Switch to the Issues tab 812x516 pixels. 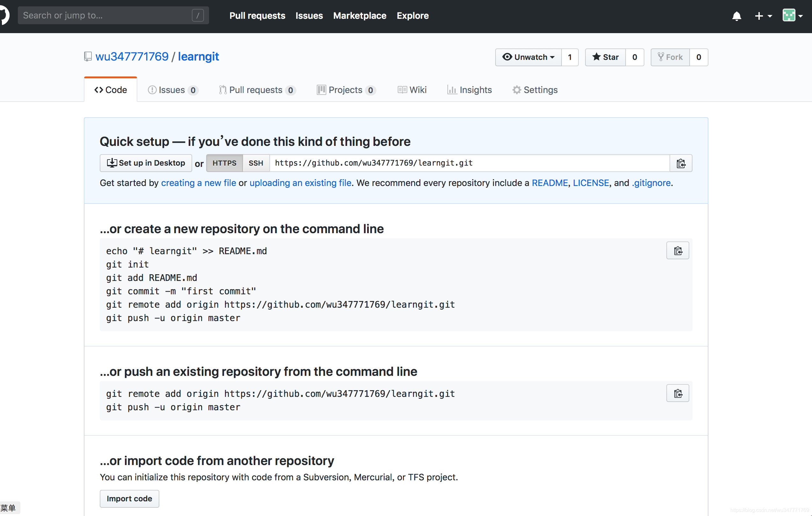tap(172, 90)
